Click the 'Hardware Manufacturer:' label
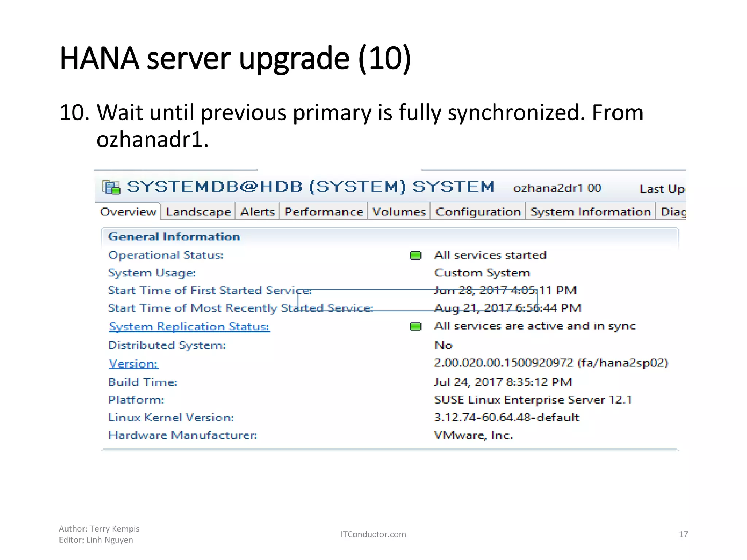Viewport: 747px width, 560px height. (183, 435)
